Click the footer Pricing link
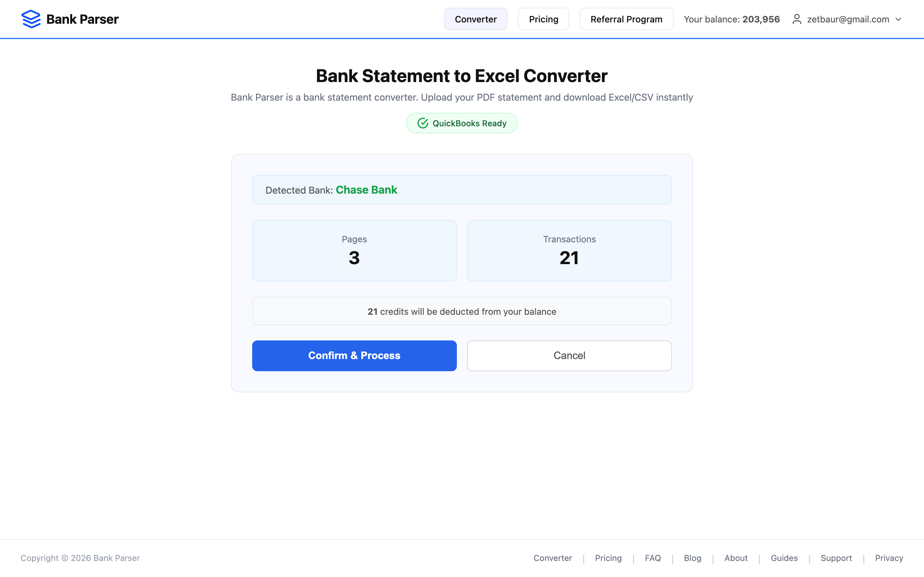 [608, 558]
